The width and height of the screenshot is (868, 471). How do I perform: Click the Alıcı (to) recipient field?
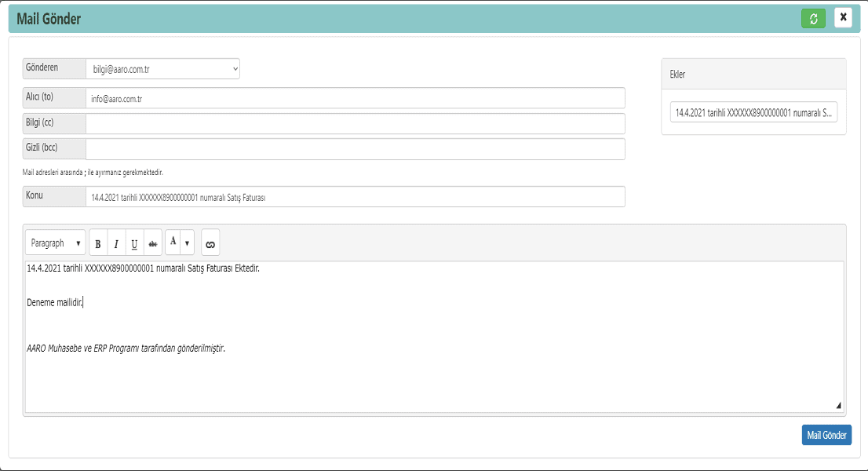coord(355,98)
